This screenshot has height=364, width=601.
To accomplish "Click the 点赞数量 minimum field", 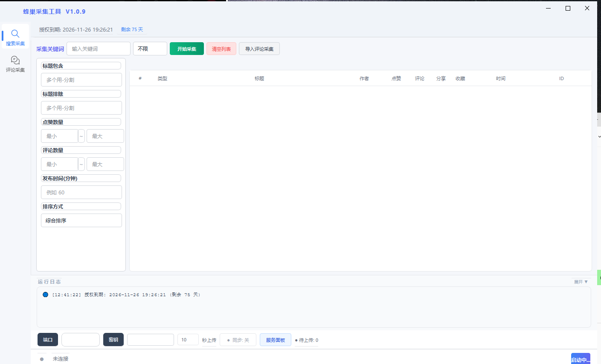I will [60, 136].
